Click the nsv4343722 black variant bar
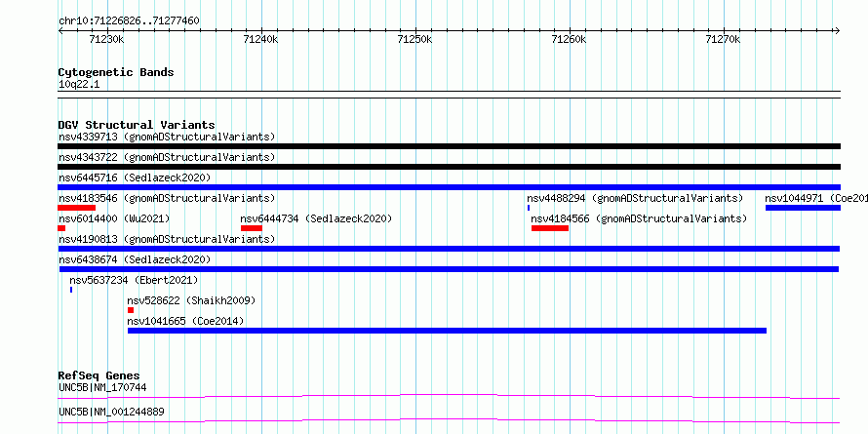The height and width of the screenshot is (434, 868). pyautogui.click(x=449, y=167)
